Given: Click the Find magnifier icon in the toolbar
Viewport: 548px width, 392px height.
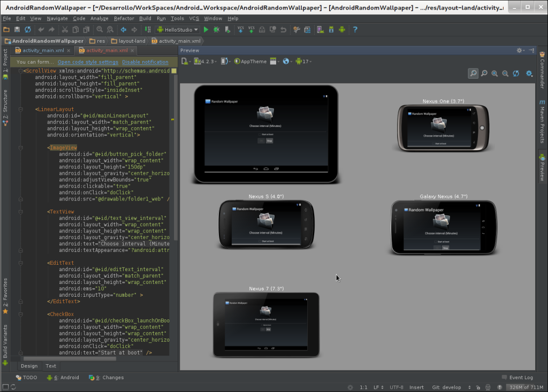Looking at the screenshot, I should pos(100,30).
